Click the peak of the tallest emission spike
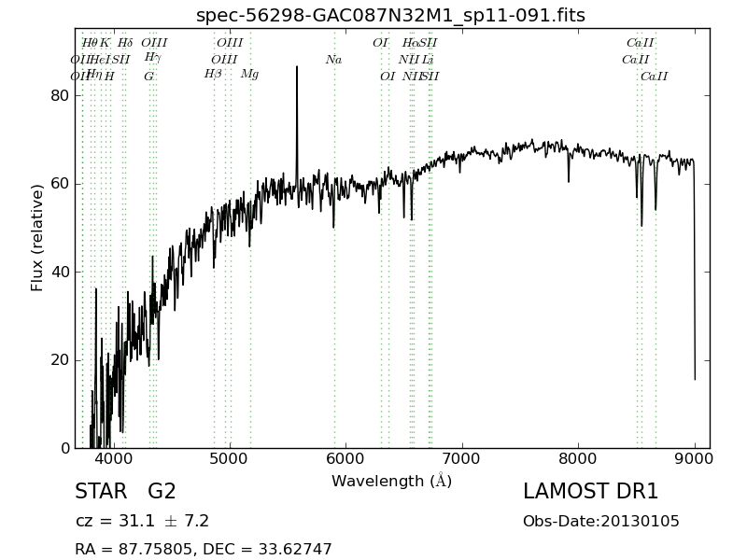 pyautogui.click(x=297, y=67)
